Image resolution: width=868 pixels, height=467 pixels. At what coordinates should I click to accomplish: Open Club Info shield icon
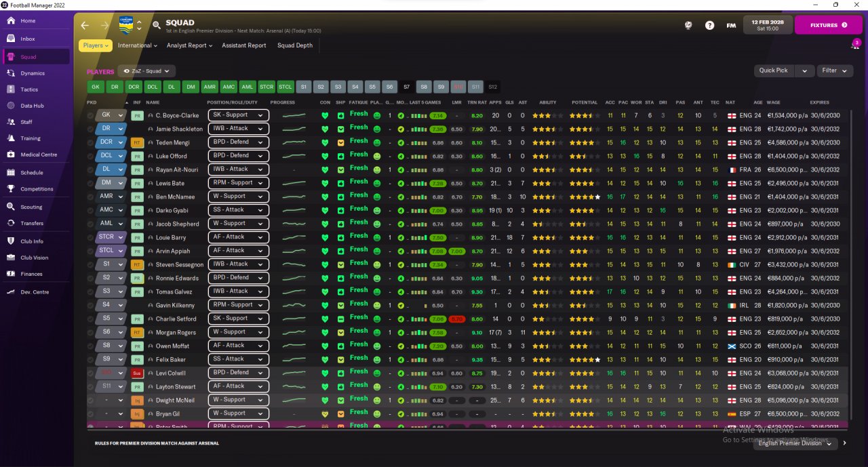pos(11,241)
